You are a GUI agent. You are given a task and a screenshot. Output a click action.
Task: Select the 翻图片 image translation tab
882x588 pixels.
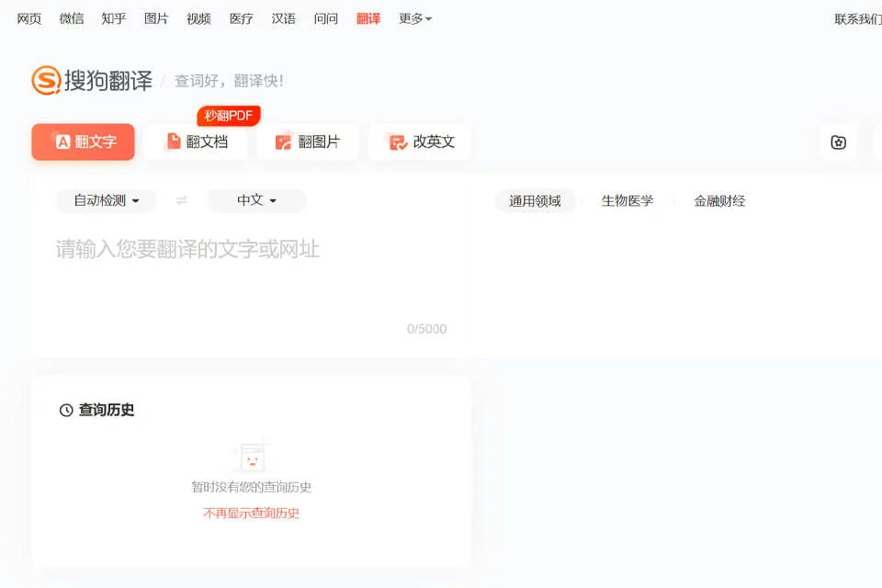(x=307, y=141)
